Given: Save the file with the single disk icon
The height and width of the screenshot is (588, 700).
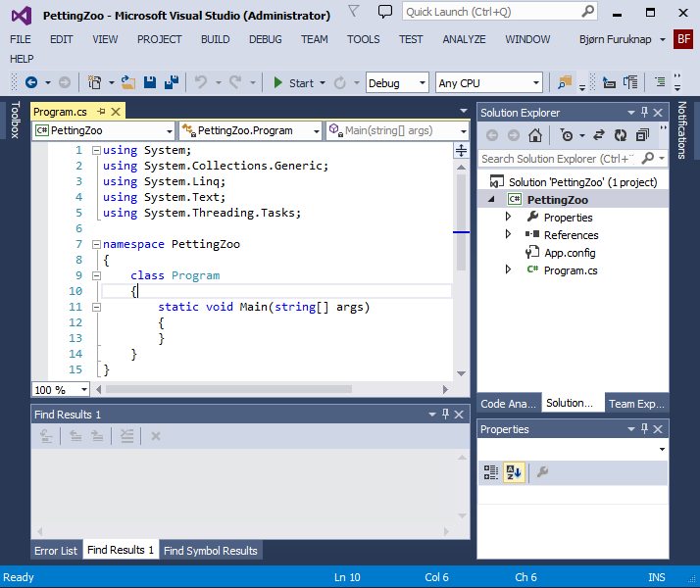Looking at the screenshot, I should coord(150,82).
